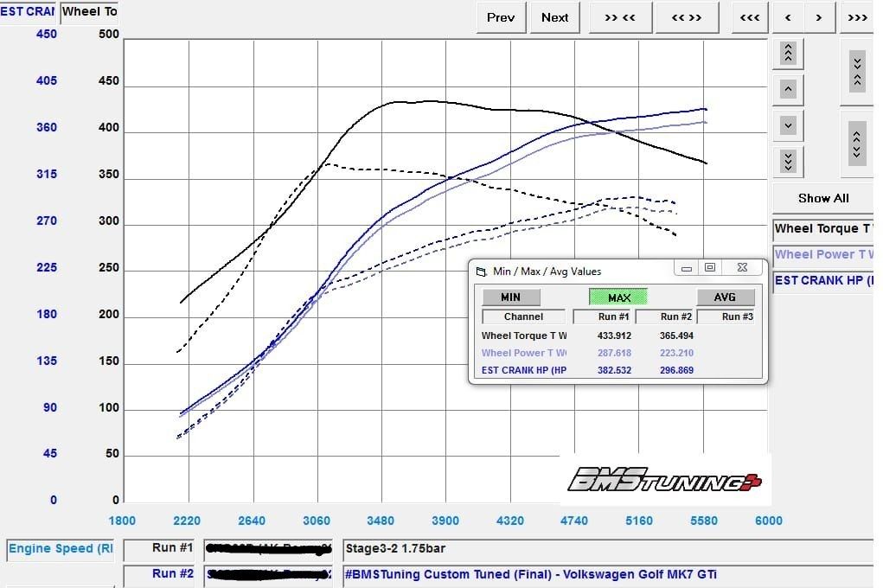Click the Next run button
This screenshot has width=883, height=588.
(x=554, y=17)
